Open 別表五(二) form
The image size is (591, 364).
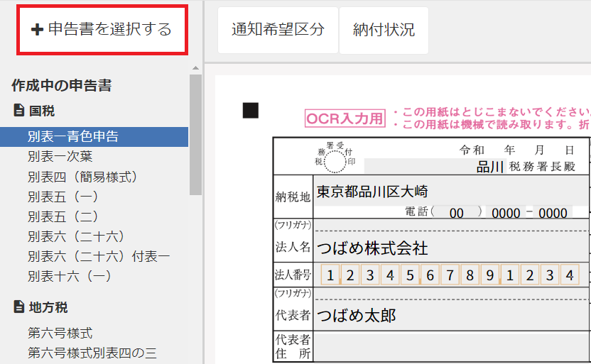click(63, 216)
